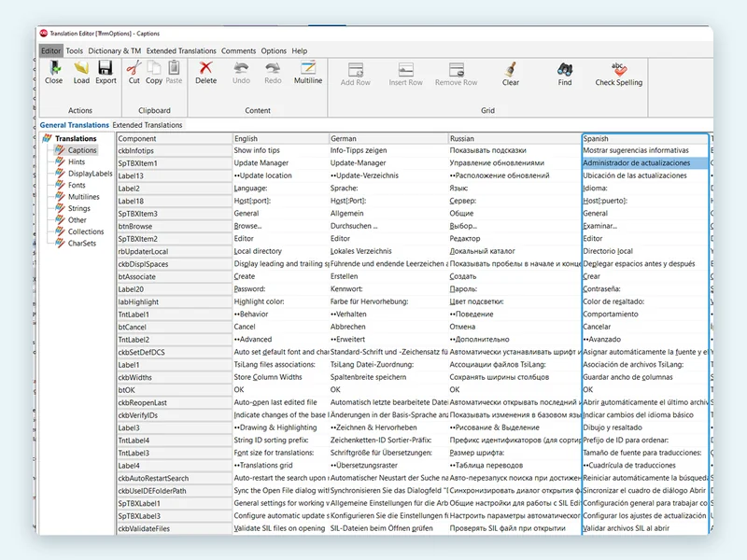Screen dimensions: 747x560
Task: Click the 'Dibujo y resaltado' Spanish cell
Action: coord(645,427)
